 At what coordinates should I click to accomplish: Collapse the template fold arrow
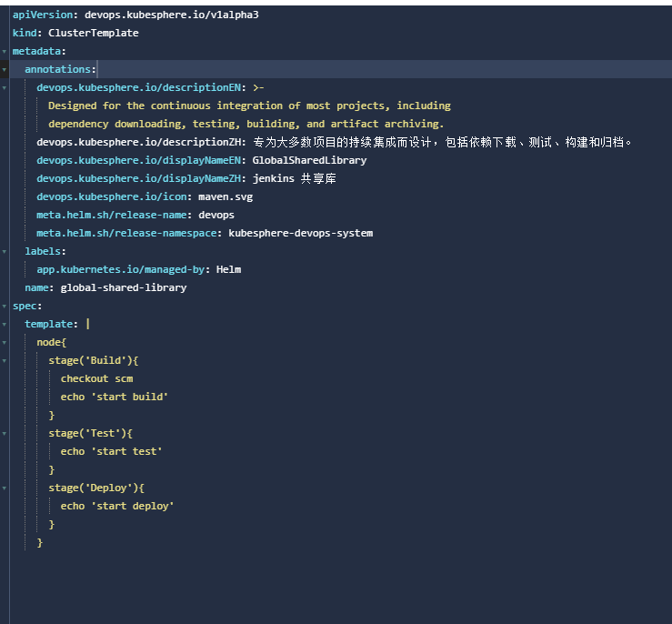coord(5,325)
